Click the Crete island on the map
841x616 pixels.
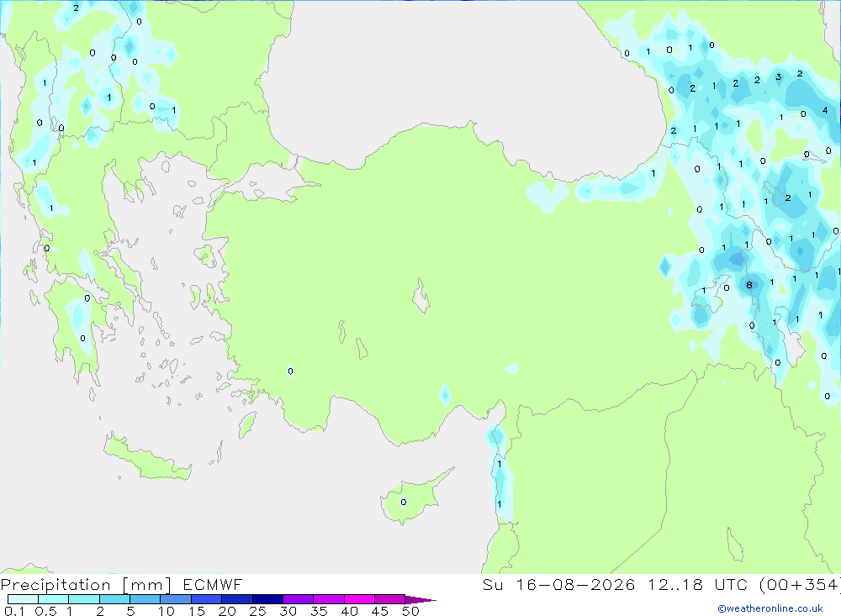(147, 459)
